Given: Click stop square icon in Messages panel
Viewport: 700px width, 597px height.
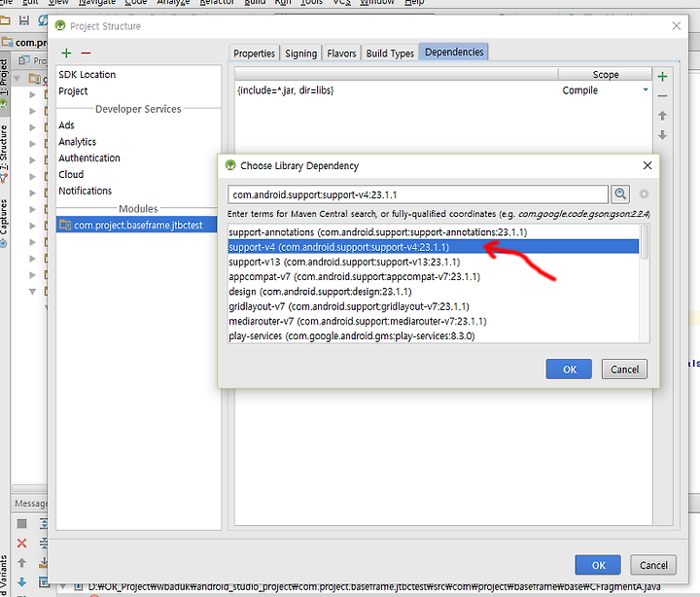Looking at the screenshot, I should (21, 523).
